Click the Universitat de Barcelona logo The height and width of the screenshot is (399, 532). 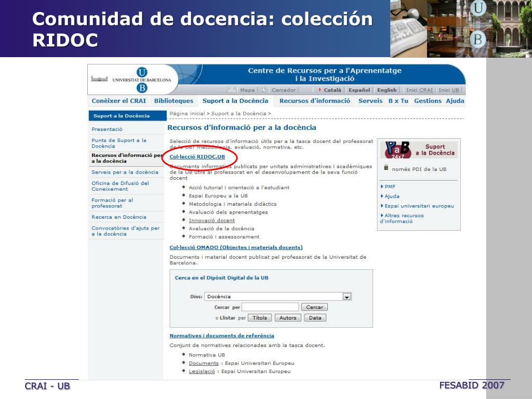point(132,79)
